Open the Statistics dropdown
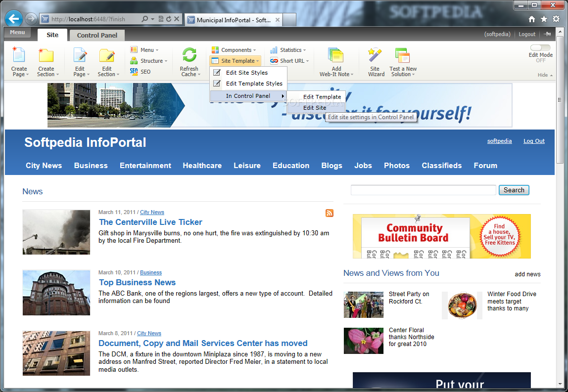This screenshot has height=392, width=568. 288,50
